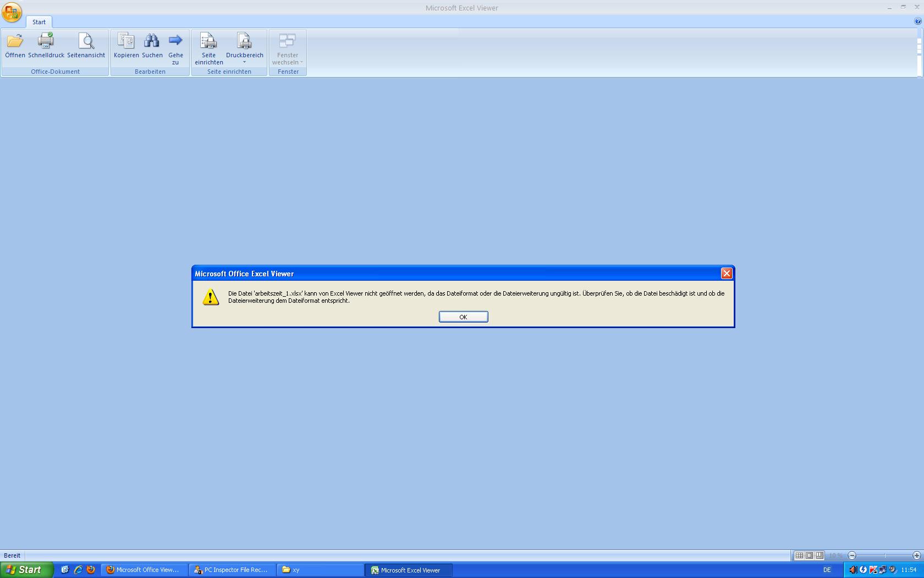Viewport: 924px width, 578px height.
Task: Click the Microsoft Excel Viewer title bar
Action: 462,8
